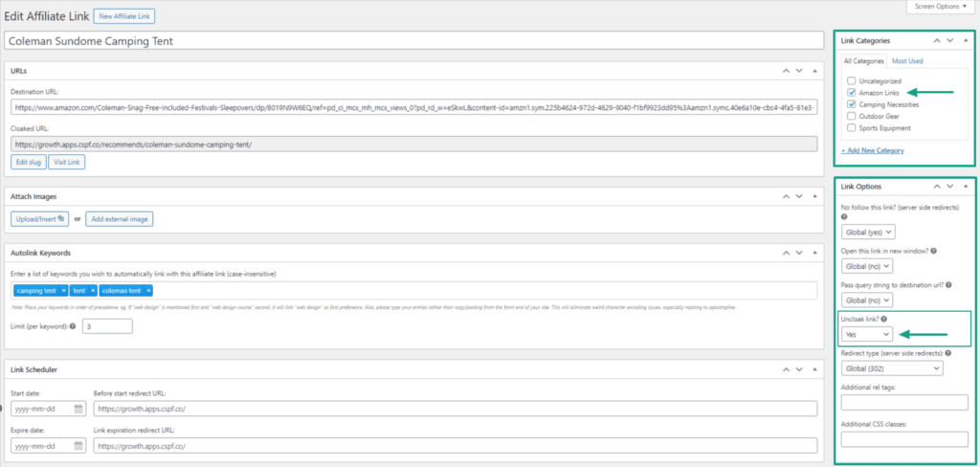
Task: Select the All Categories tab
Action: click(864, 61)
